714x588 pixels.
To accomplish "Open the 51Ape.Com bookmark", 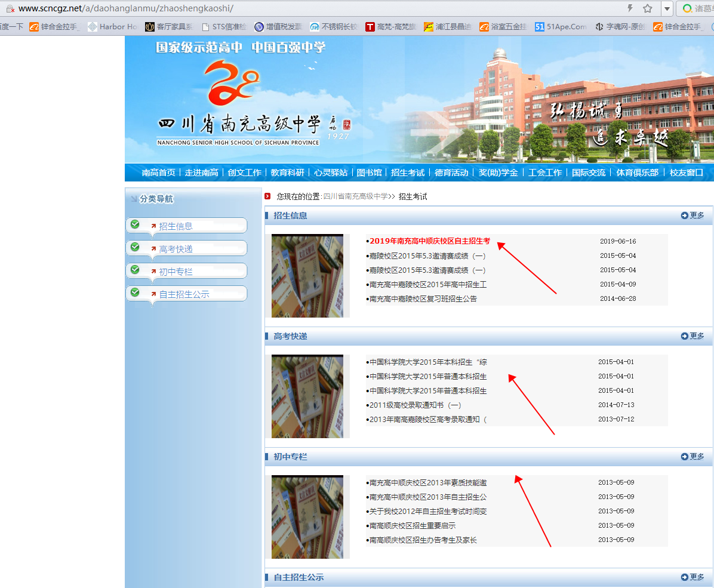I will (x=561, y=26).
